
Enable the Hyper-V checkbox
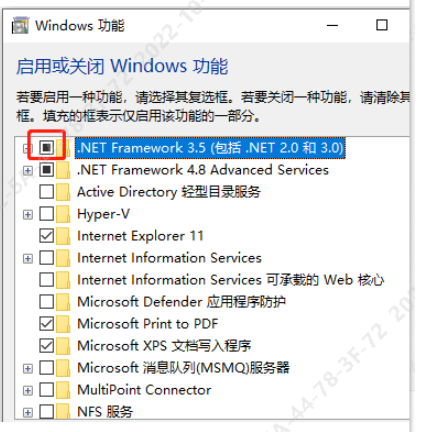tap(46, 214)
